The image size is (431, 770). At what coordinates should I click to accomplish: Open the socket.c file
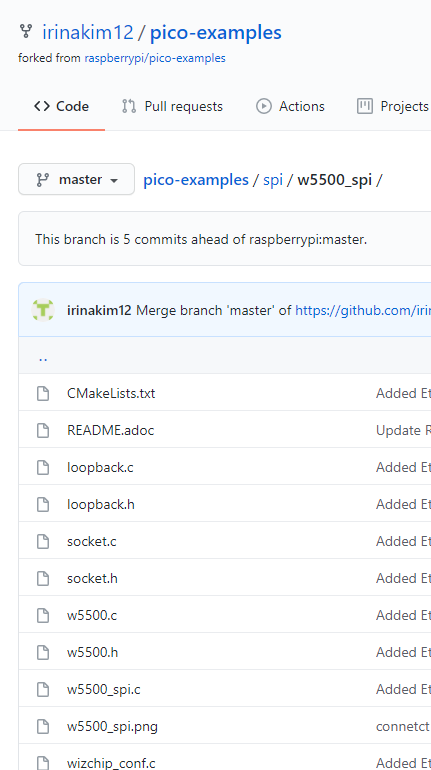[x=92, y=541]
